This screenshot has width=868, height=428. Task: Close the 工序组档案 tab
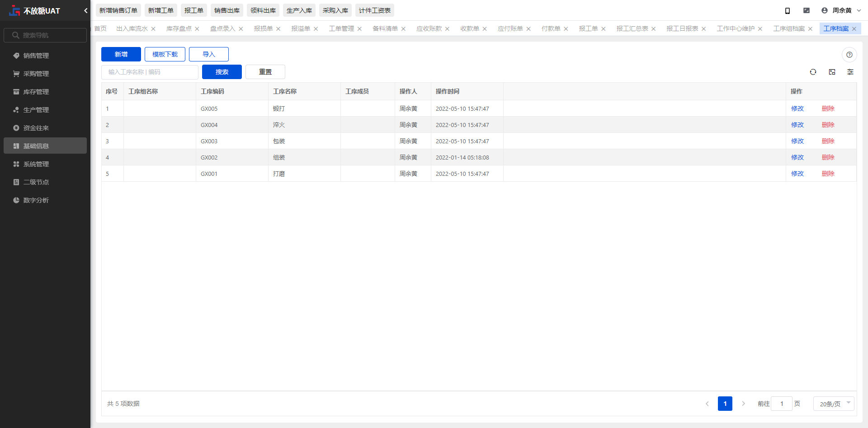[x=810, y=29]
